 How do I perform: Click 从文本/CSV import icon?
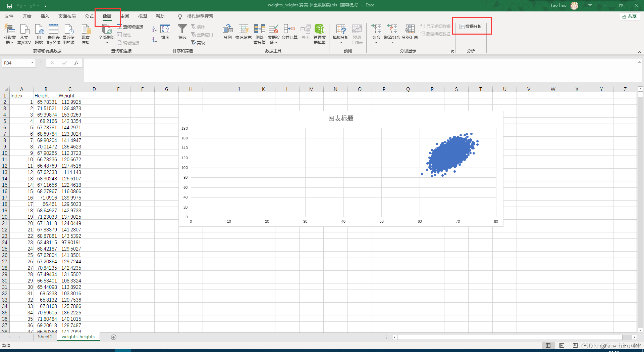pyautogui.click(x=24, y=34)
